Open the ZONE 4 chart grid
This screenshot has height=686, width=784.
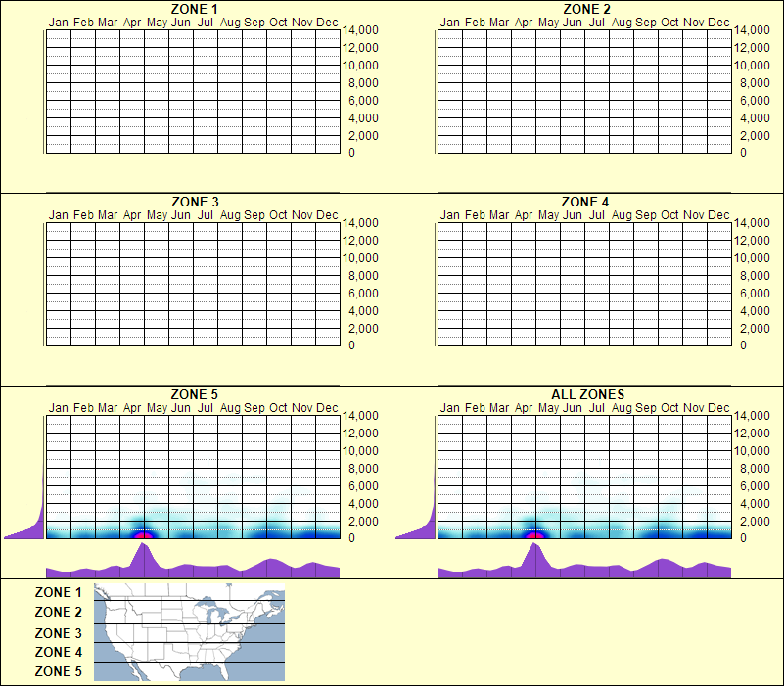click(x=584, y=284)
